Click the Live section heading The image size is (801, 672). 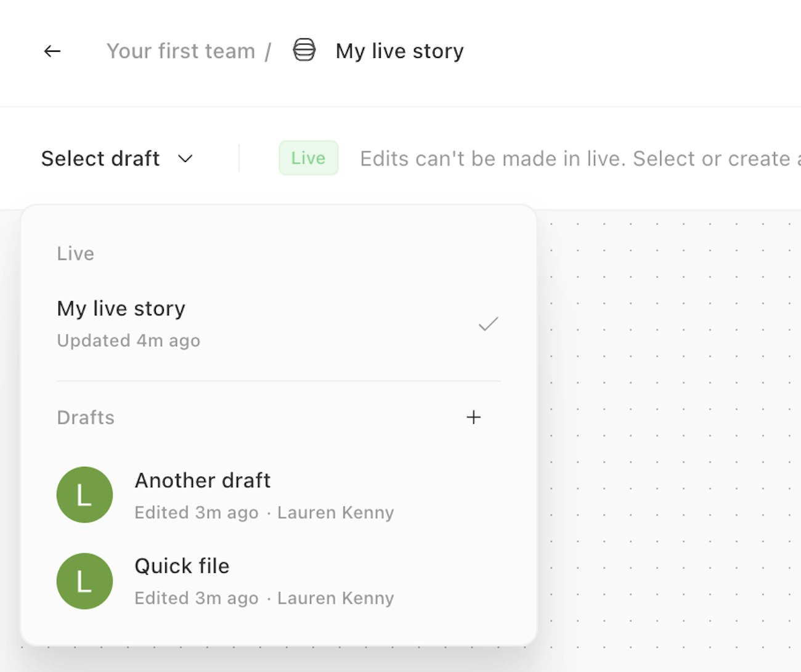point(75,254)
